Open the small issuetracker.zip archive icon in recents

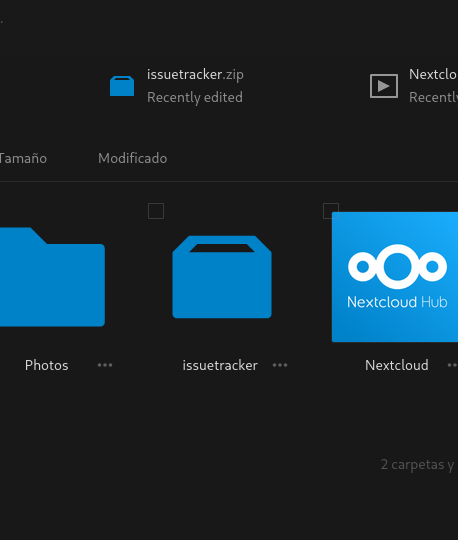[122, 86]
